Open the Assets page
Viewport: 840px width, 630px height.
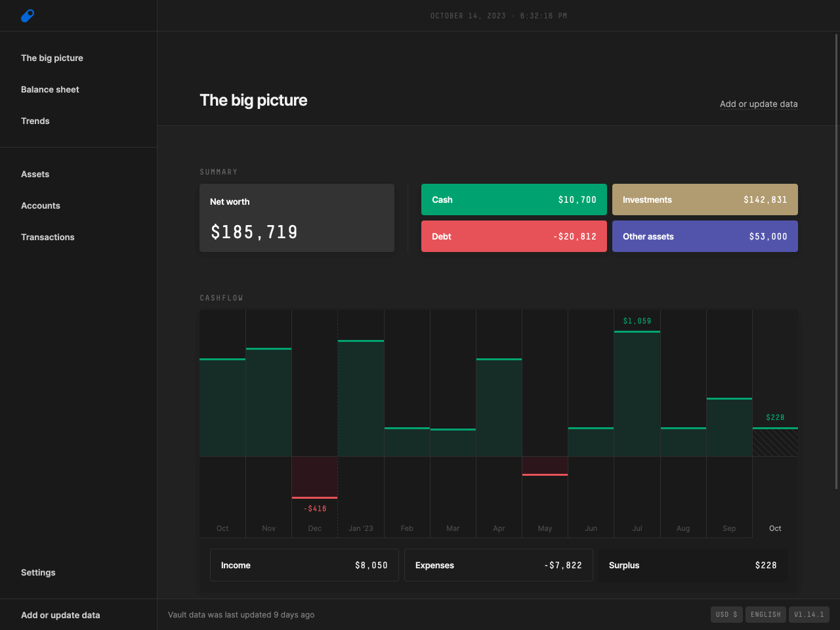pos(35,174)
